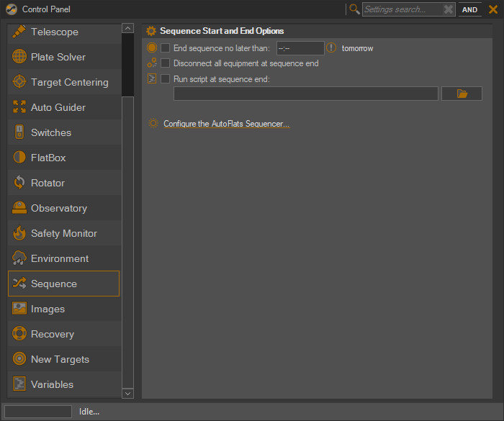
Task: Select the FlatBox label in sidebar
Action: click(x=48, y=158)
